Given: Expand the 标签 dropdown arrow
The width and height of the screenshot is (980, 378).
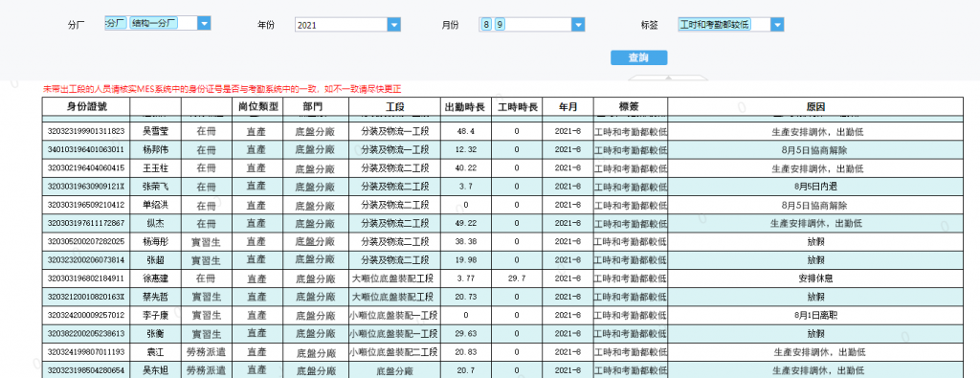Looking at the screenshot, I should (777, 24).
